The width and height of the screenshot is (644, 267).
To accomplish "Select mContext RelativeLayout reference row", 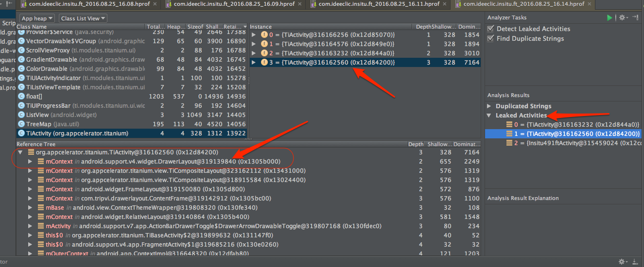I will tap(248, 217).
